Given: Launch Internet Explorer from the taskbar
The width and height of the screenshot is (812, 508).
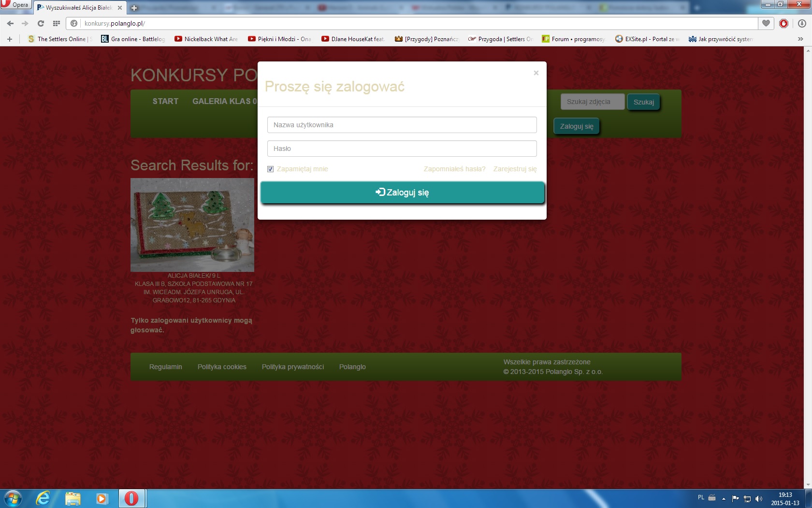Looking at the screenshot, I should click(x=43, y=498).
